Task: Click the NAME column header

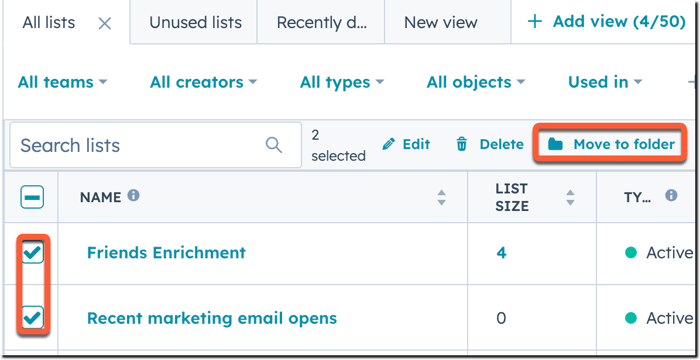Action: tap(100, 197)
